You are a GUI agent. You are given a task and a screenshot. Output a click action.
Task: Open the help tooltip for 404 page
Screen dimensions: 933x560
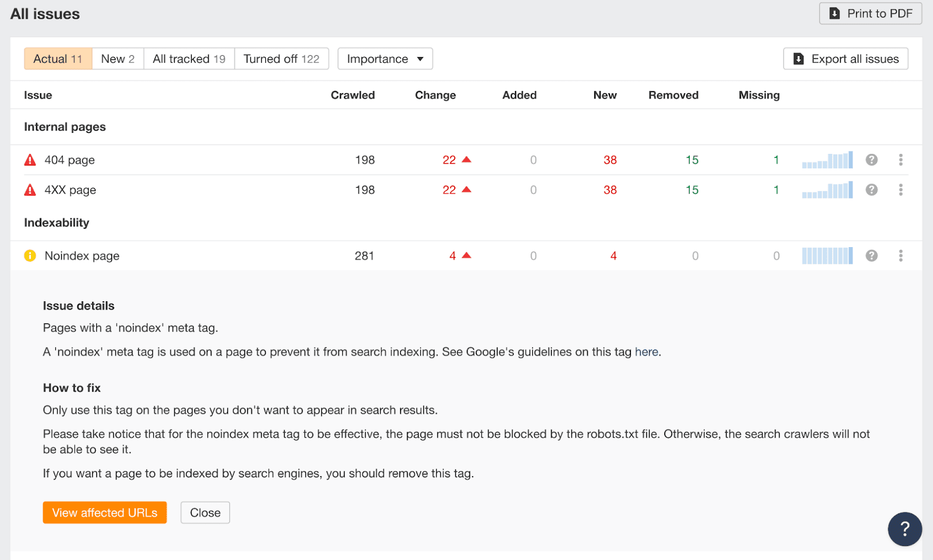pyautogui.click(x=872, y=160)
